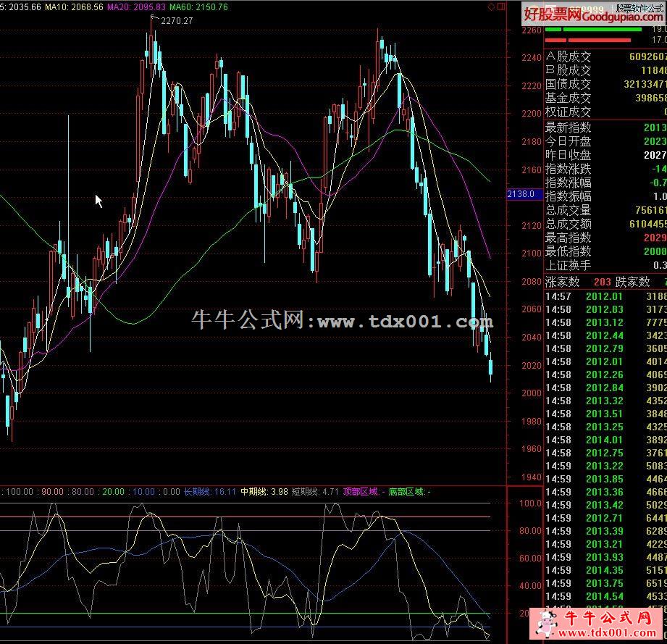Click the small square icon beside the diamond
Screen dimensions: 667x644
click(500, 7)
